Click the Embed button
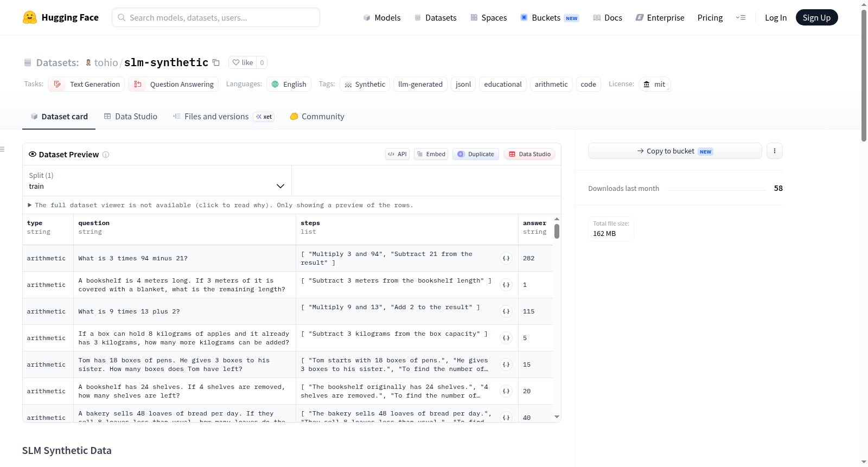 click(x=431, y=154)
